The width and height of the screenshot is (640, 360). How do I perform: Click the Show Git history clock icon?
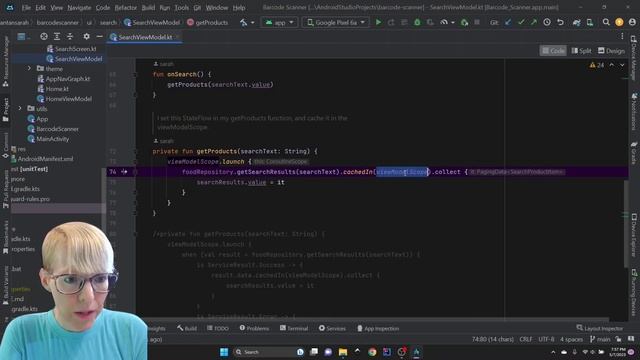point(547,22)
